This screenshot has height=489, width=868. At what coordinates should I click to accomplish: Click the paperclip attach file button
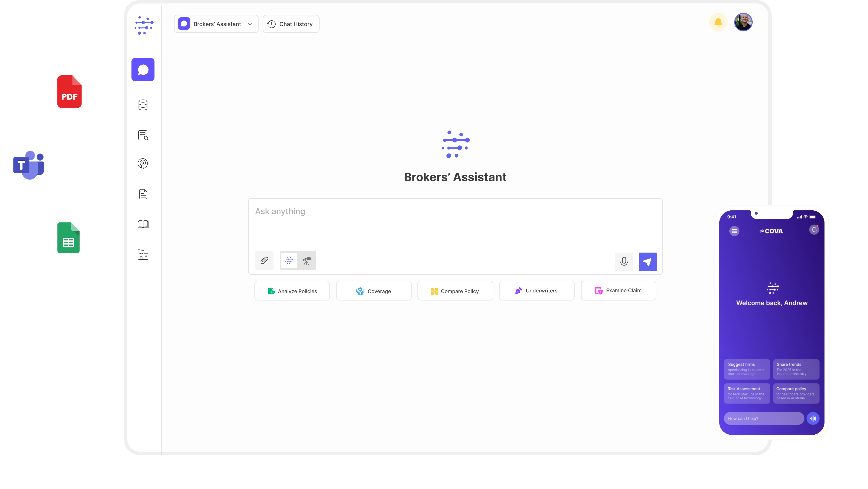point(264,260)
